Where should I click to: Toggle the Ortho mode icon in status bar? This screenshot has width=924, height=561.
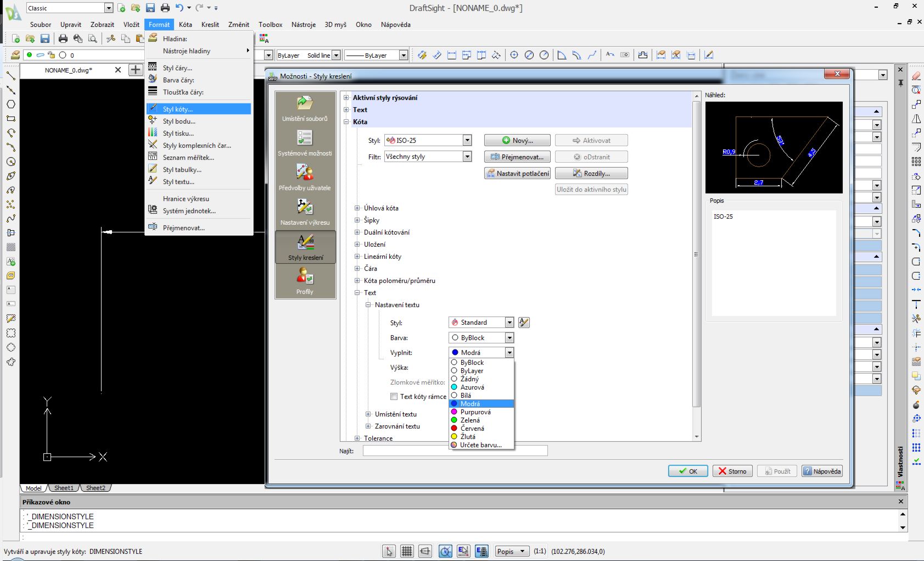tap(425, 551)
